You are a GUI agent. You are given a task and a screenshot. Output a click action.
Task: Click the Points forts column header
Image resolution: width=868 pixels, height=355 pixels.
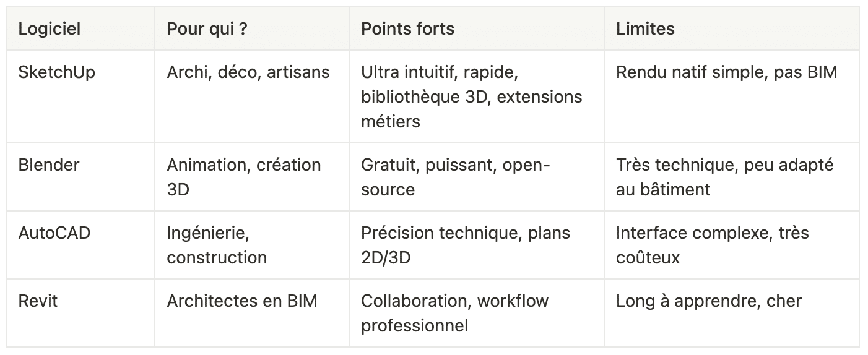click(476, 28)
